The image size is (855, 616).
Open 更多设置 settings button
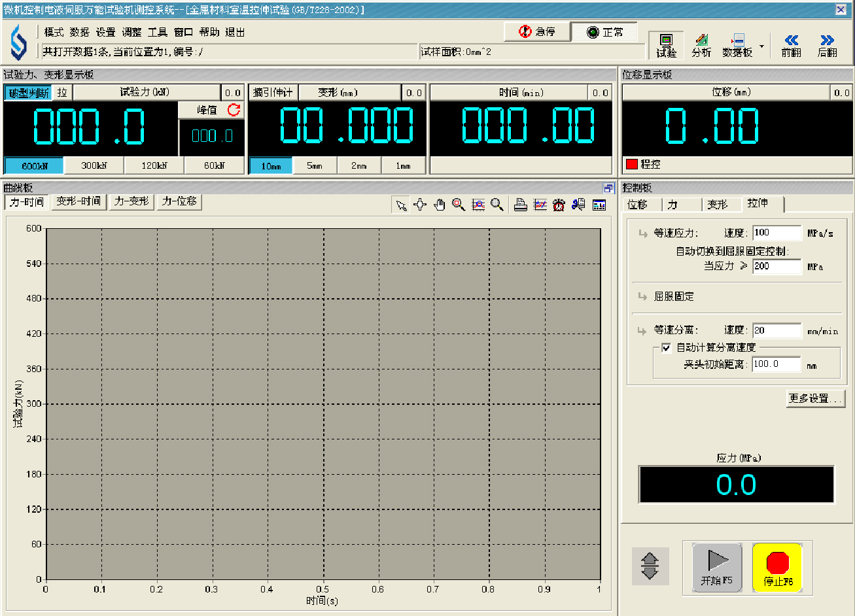tap(815, 398)
